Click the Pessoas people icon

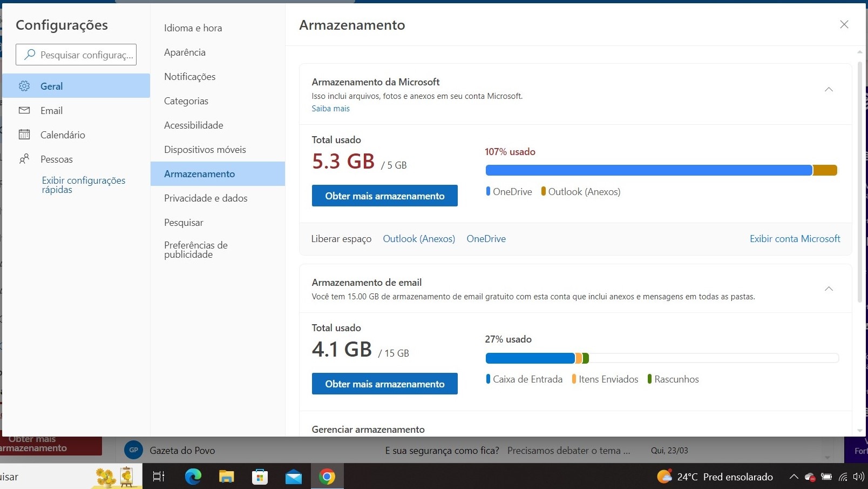click(x=24, y=159)
